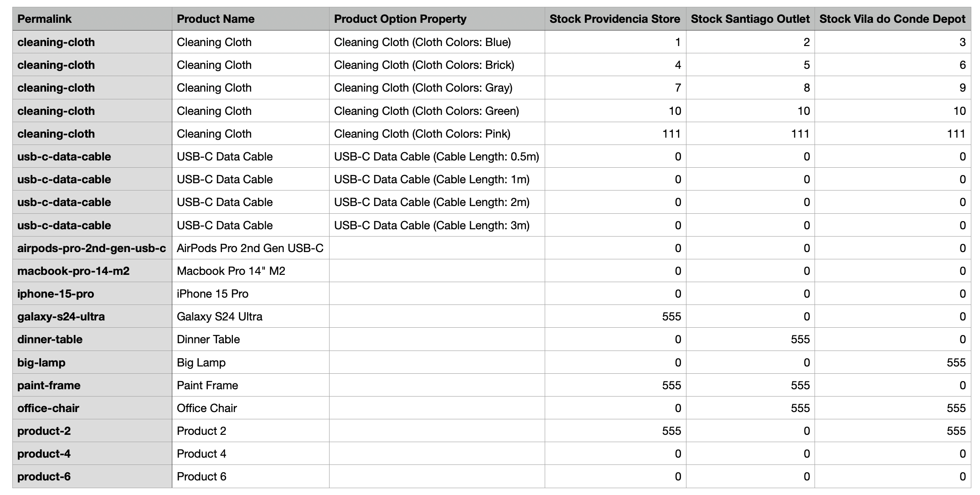This screenshot has width=980, height=495.
Task: Select the Macbook Pro 14" M2 name cell
Action: (250, 271)
